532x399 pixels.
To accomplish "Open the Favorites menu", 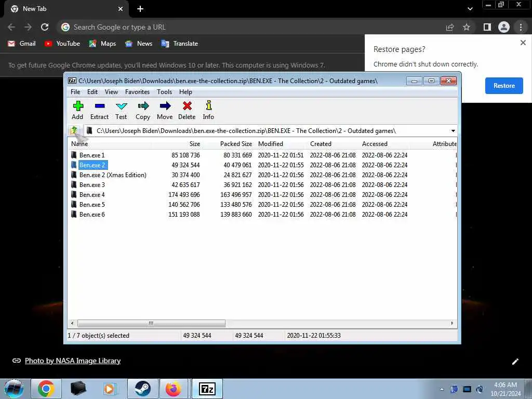I will [x=137, y=92].
